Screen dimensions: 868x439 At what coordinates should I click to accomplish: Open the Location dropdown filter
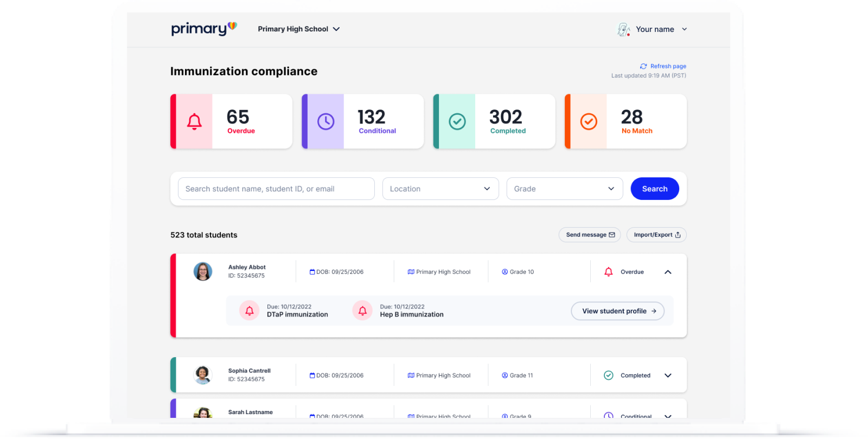441,189
